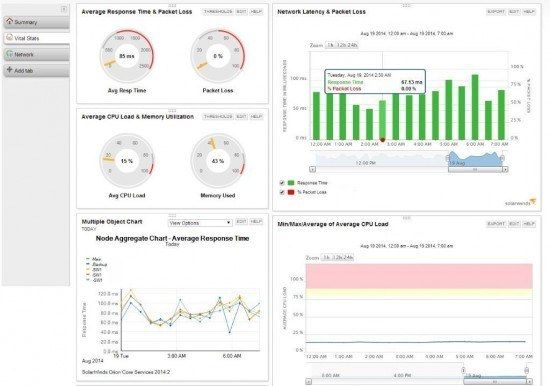Screen dimensions: 550x386
Task: Export the Min/Max/Average of Average CPU Load chart
Action: (x=496, y=224)
